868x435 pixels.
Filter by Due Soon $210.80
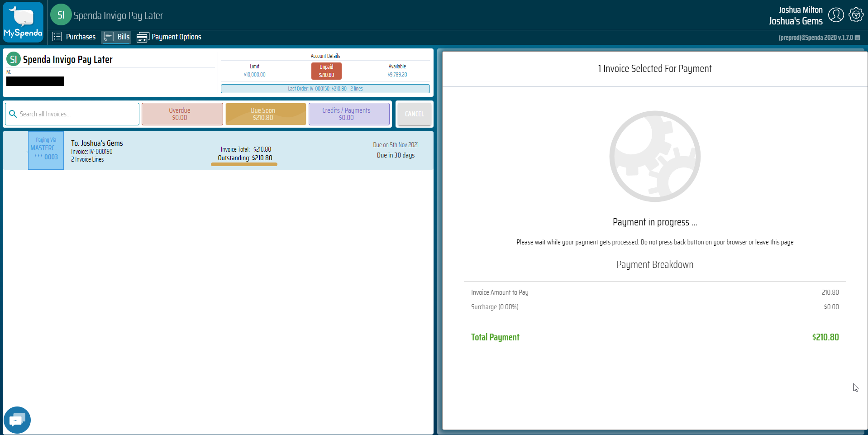click(266, 114)
